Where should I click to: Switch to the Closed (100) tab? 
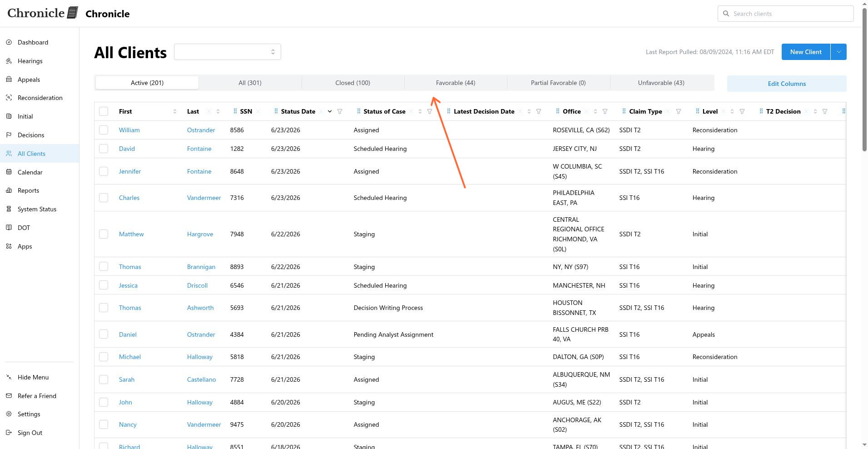click(353, 83)
